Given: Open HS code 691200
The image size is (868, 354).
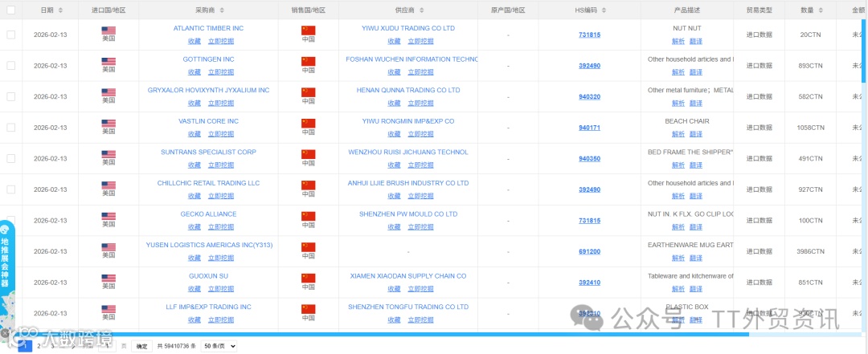Looking at the screenshot, I should pyautogui.click(x=590, y=251).
